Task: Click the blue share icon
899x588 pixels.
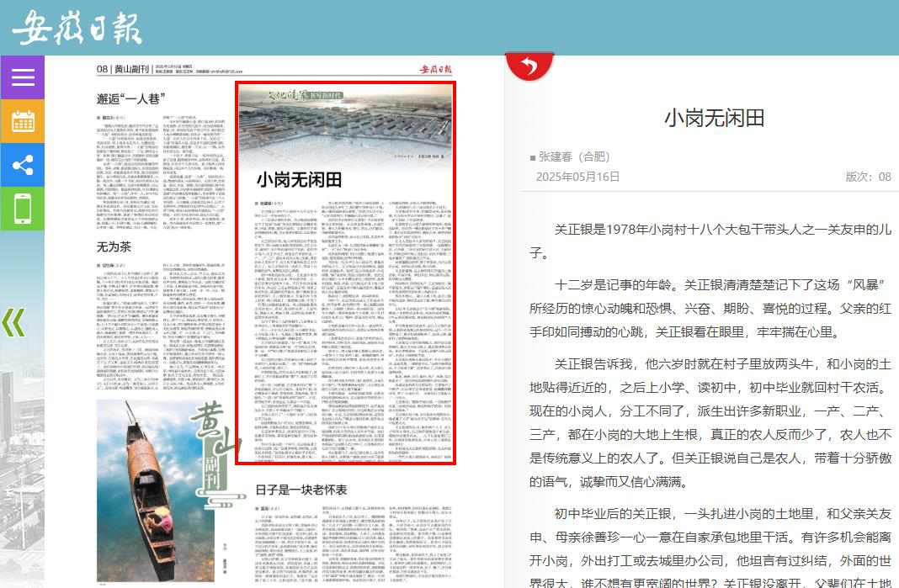Action: (23, 165)
